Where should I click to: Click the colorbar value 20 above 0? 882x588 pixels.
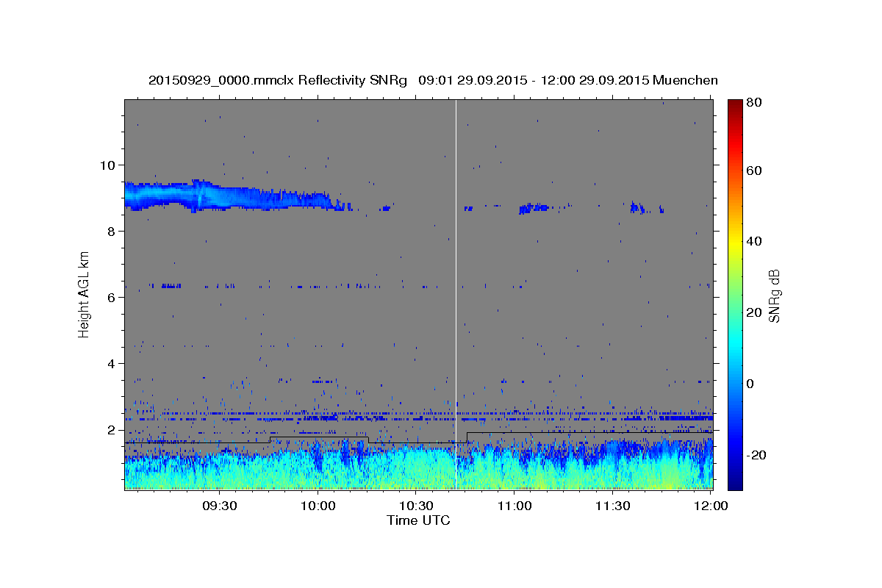pyautogui.click(x=755, y=312)
